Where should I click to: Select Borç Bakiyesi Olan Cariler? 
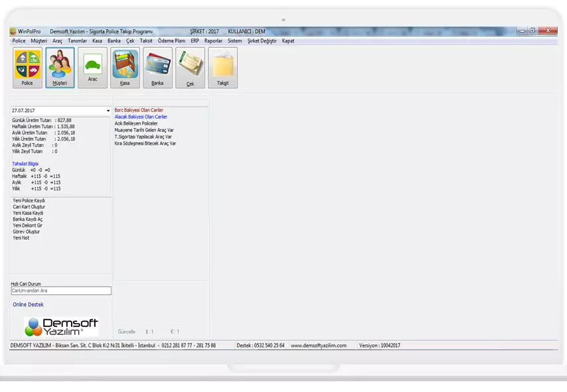pos(139,110)
